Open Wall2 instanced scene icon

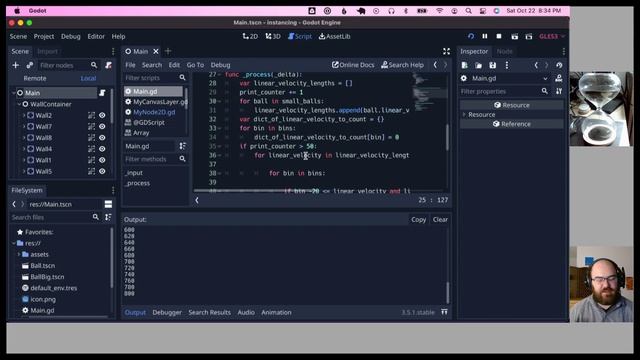(x=91, y=116)
